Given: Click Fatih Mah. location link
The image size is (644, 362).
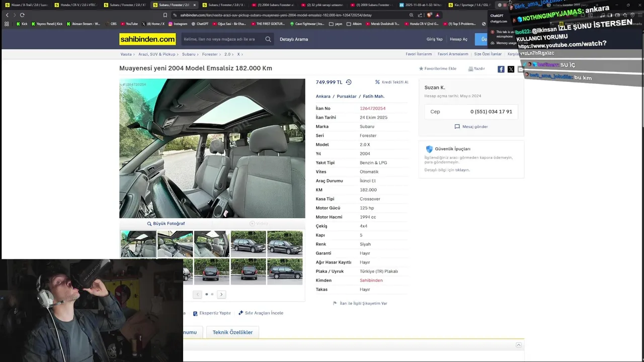Looking at the screenshot, I should click(374, 97).
